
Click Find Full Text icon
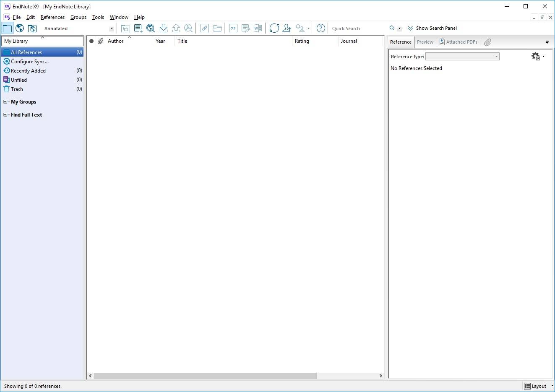(x=188, y=29)
